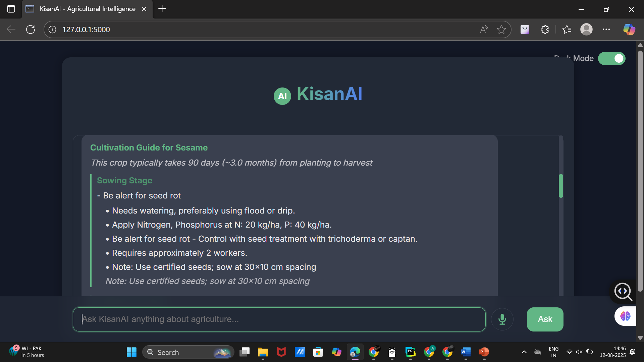Click the address bar URL 127.0.0.1:5000

coord(86,29)
